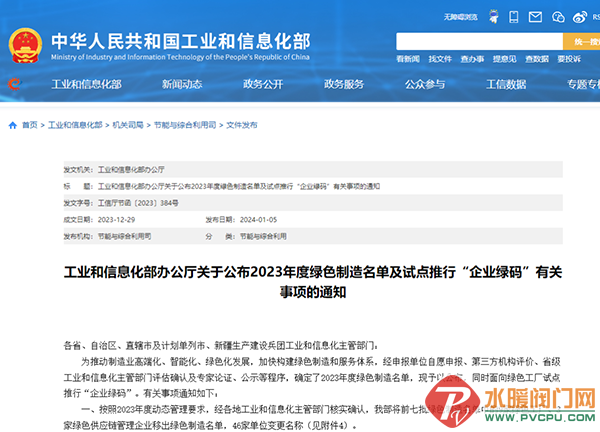600x432 pixels.
Task: Click the email envelope icon
Action: pos(535,17)
